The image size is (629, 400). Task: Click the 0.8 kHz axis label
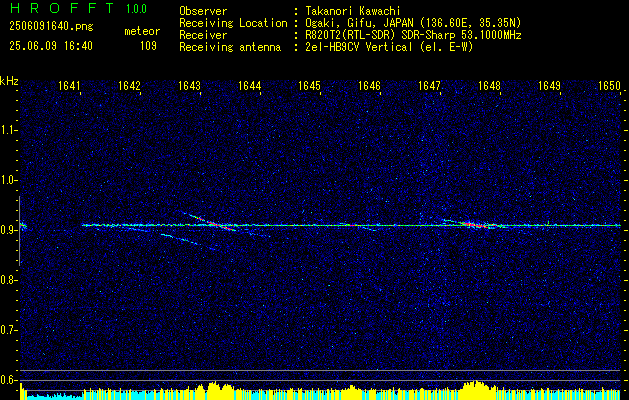click(8, 280)
